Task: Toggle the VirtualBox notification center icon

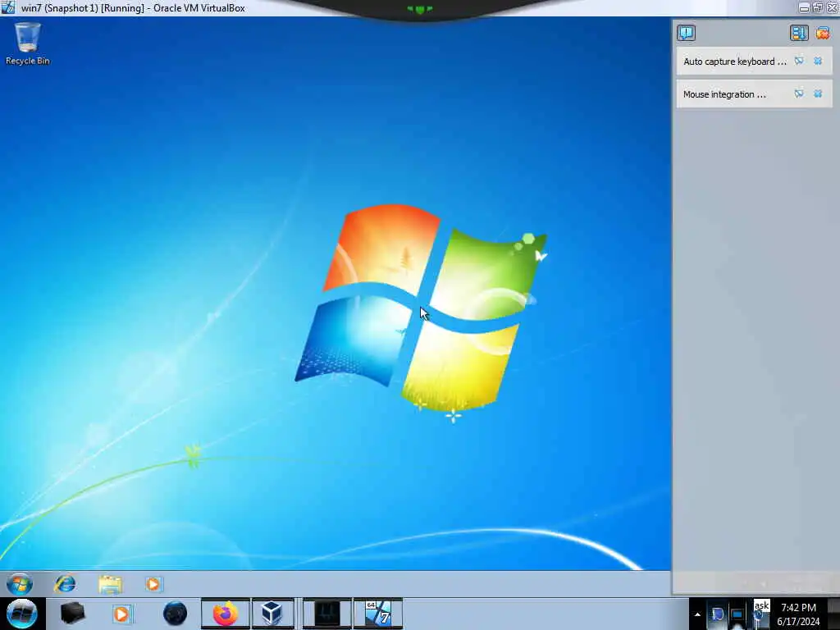Action: point(687,33)
